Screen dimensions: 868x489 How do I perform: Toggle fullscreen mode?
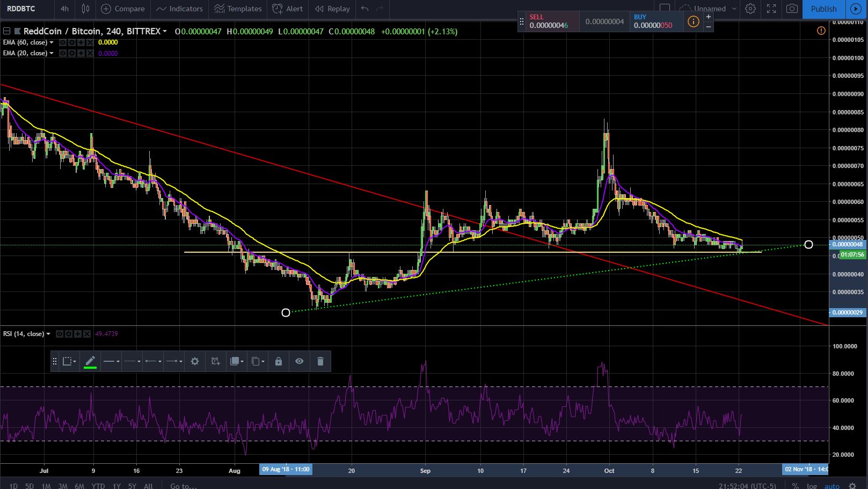(x=771, y=9)
